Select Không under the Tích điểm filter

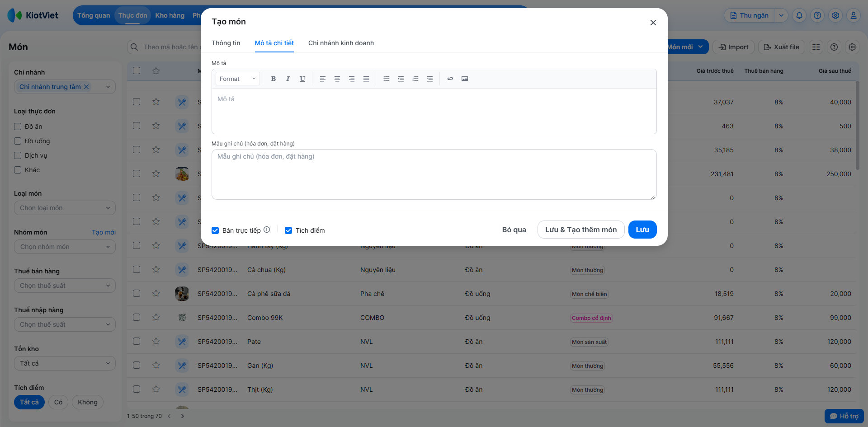coord(88,402)
